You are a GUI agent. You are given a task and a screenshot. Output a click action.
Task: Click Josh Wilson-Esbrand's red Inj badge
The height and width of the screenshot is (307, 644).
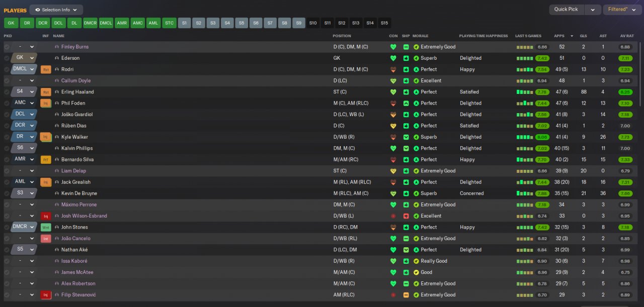coord(46,216)
